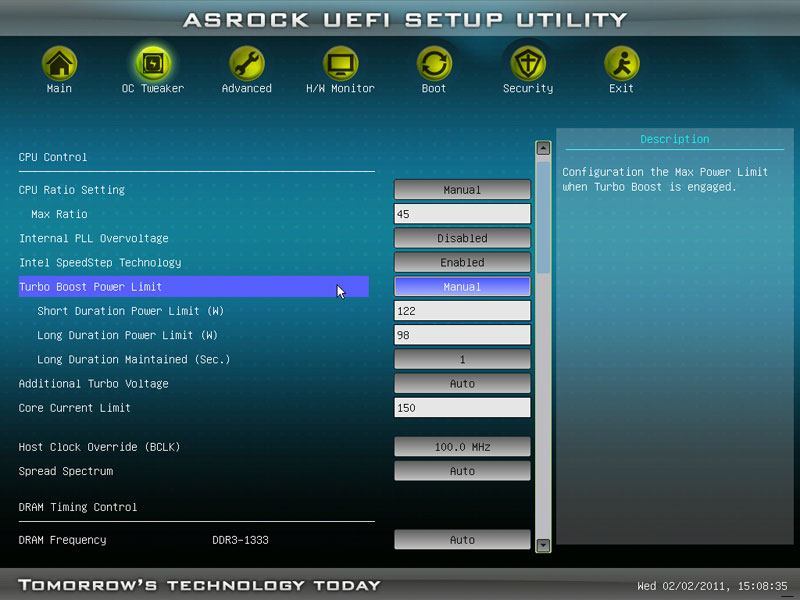Viewport: 800px width, 600px height.
Task: Open the Main house icon
Action: 59,63
